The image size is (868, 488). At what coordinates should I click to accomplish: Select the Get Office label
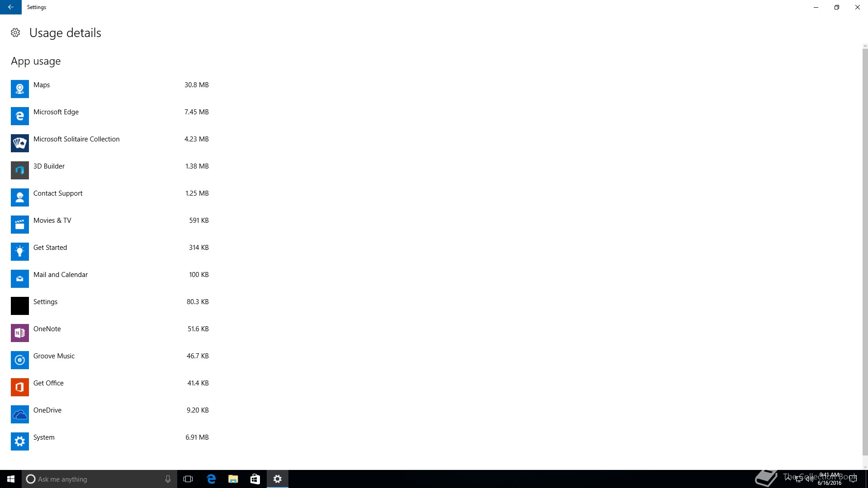[48, 383]
